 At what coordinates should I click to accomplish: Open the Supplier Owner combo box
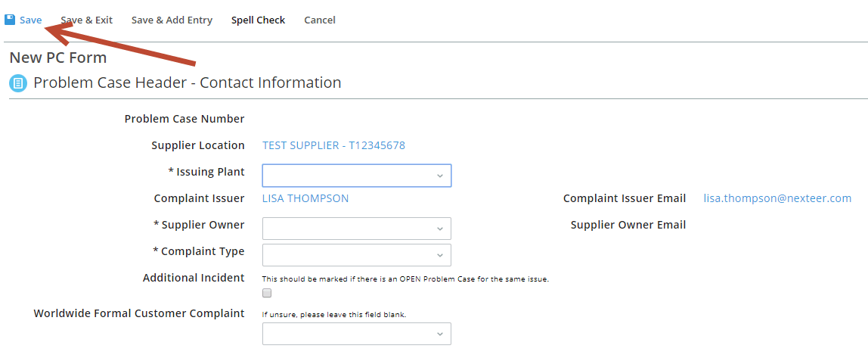(357, 229)
